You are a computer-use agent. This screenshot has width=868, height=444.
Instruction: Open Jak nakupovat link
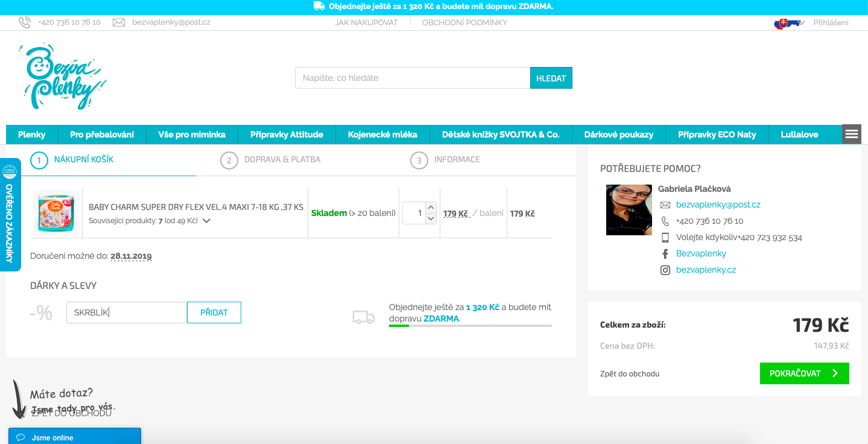[367, 22]
